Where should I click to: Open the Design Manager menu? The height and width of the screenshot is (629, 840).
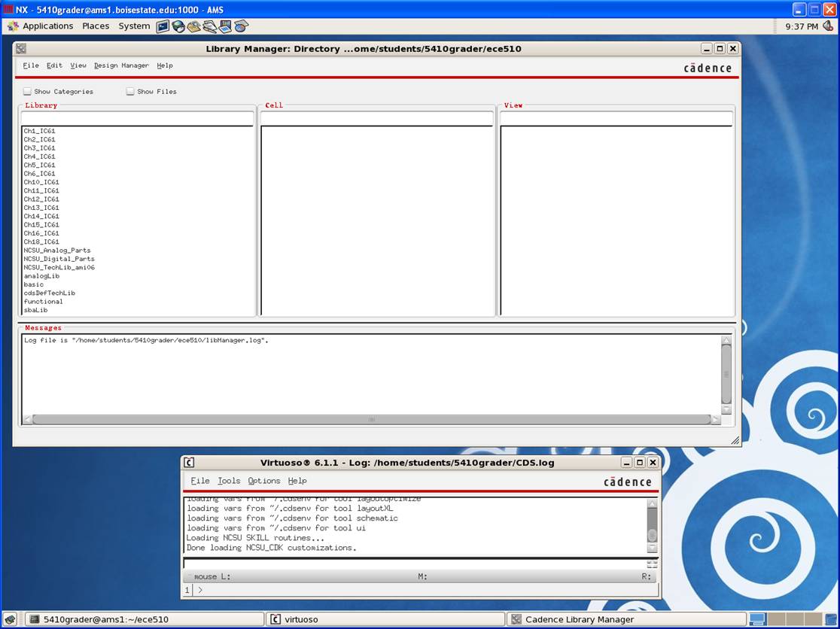point(121,65)
